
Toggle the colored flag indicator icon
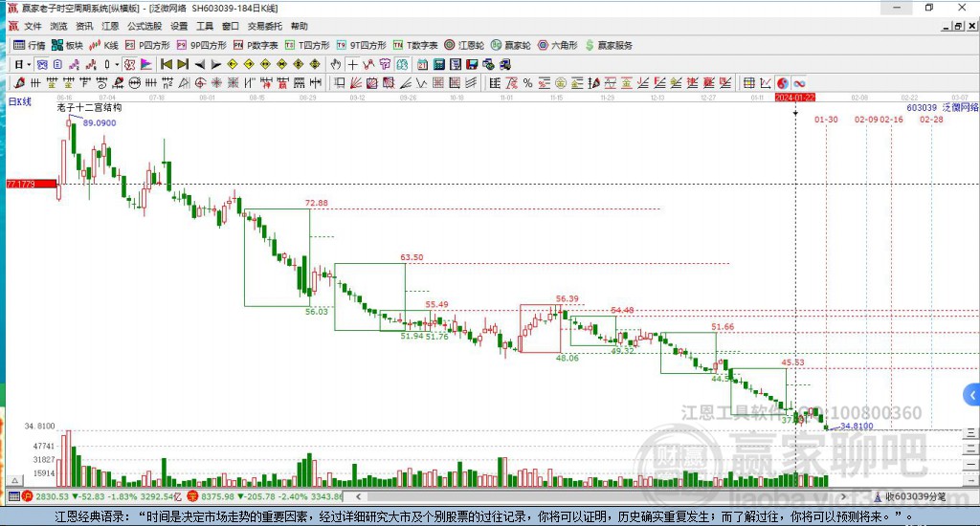146,64
